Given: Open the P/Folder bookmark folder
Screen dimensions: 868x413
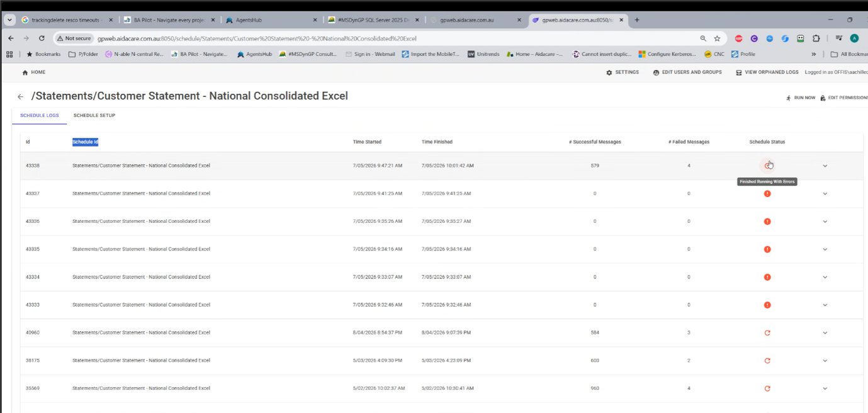Looking at the screenshot, I should [83, 54].
